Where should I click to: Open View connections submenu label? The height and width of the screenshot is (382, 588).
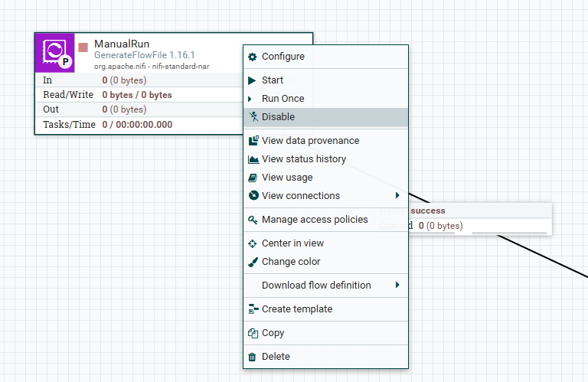coord(301,196)
